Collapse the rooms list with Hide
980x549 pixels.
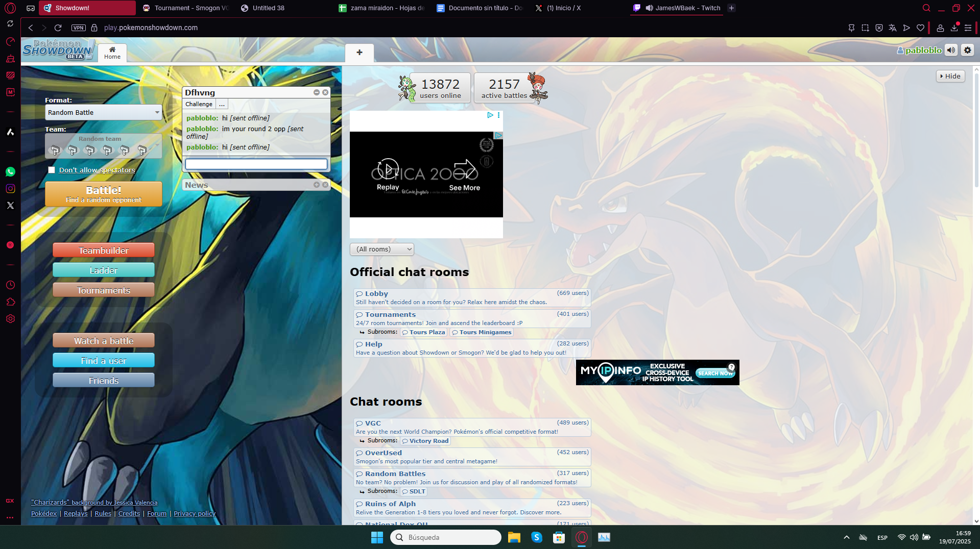click(950, 76)
